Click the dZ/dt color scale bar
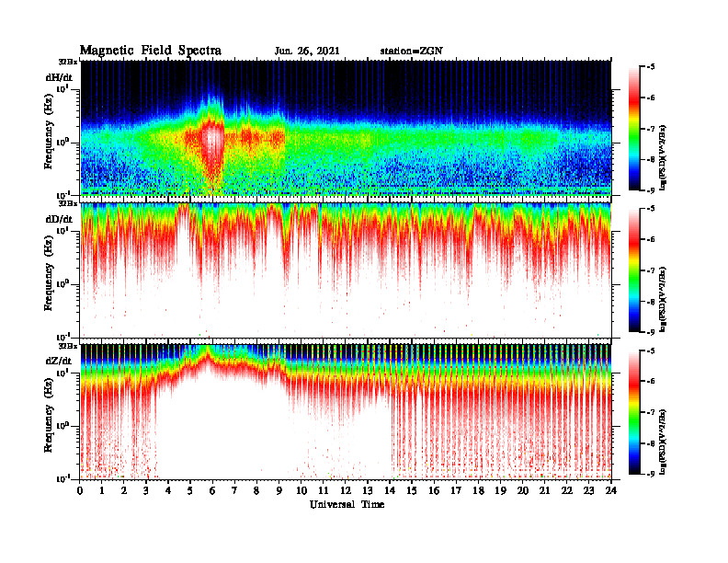Screen dimensions: 728x563 [x=634, y=412]
